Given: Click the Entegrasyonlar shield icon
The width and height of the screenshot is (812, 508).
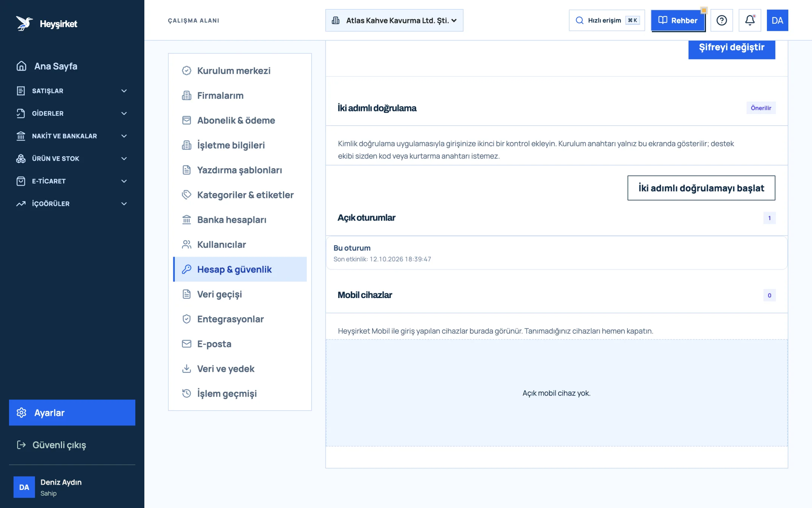Looking at the screenshot, I should click(x=186, y=319).
